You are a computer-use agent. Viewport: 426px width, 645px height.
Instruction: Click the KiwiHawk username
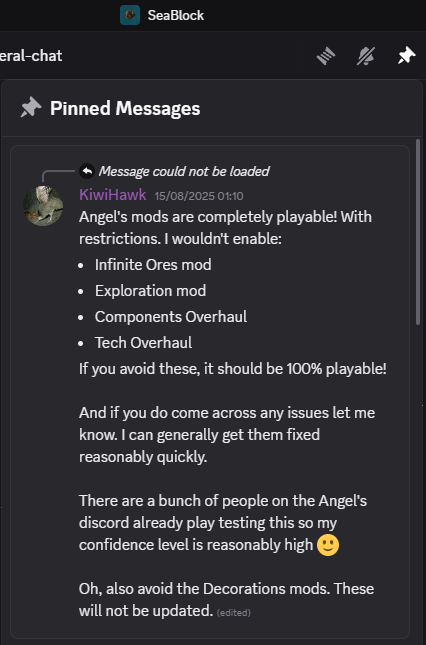pos(112,195)
